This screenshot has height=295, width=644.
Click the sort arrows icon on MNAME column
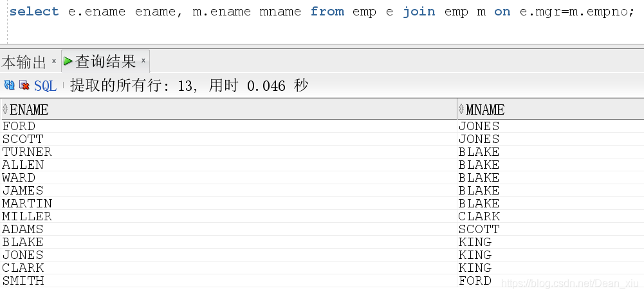coord(461,109)
